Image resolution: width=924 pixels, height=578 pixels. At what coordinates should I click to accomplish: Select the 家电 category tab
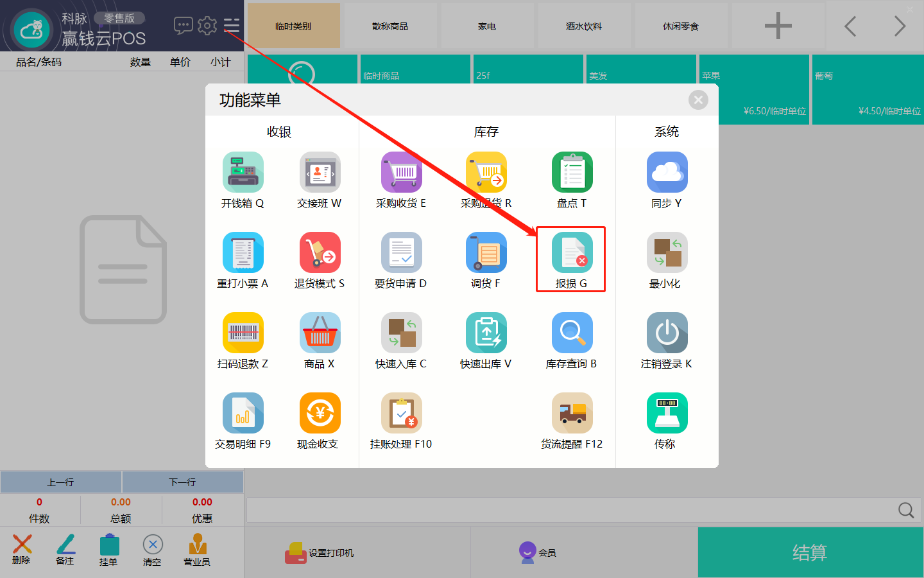pyautogui.click(x=487, y=26)
